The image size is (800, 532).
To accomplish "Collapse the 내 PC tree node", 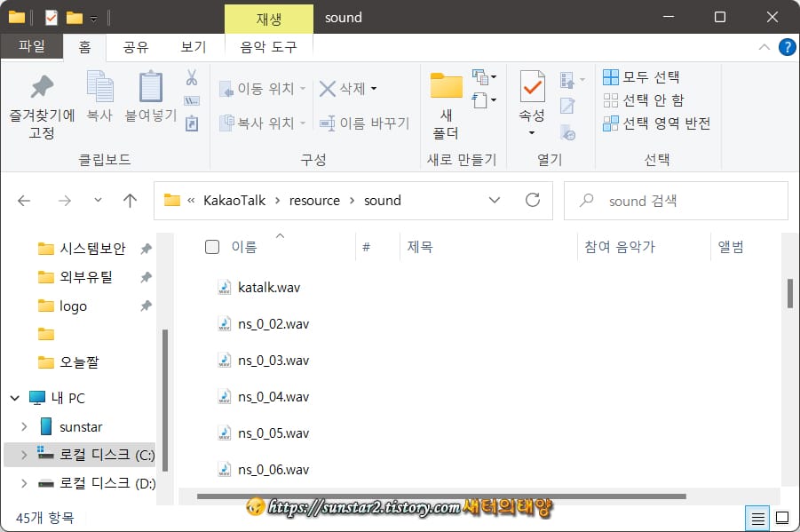I will point(14,397).
